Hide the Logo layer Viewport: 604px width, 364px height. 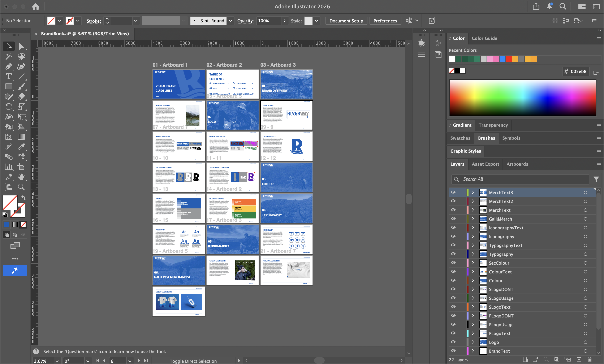tap(453, 342)
